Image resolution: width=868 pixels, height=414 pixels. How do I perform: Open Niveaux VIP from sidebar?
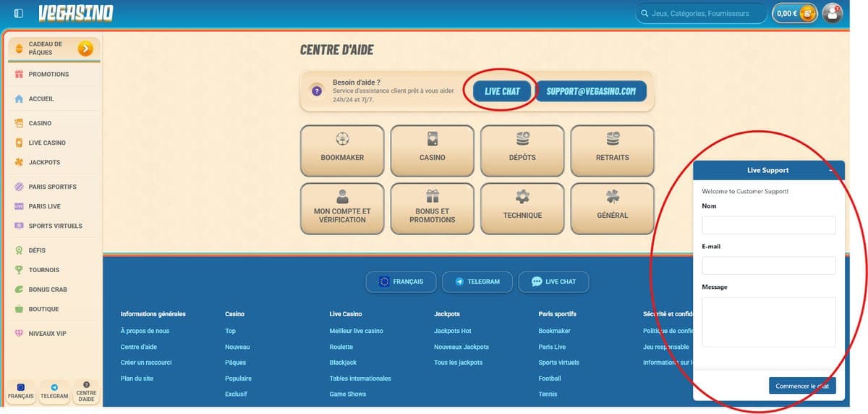[47, 334]
